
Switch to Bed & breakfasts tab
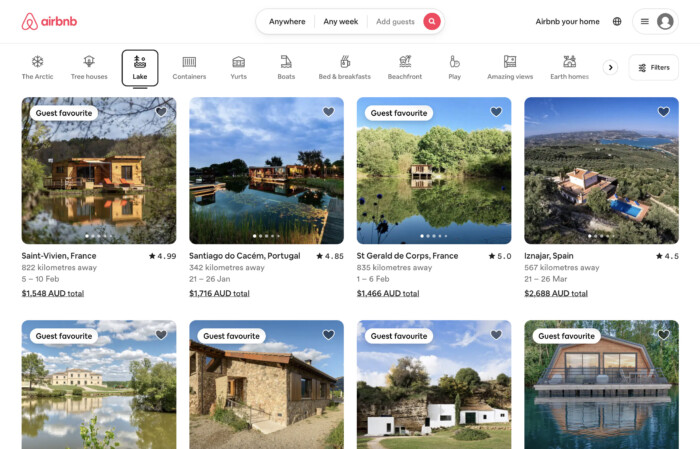pos(344,67)
